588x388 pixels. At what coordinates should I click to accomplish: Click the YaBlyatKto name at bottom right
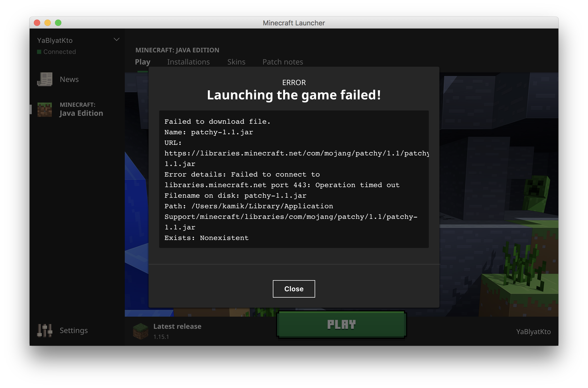[533, 332]
